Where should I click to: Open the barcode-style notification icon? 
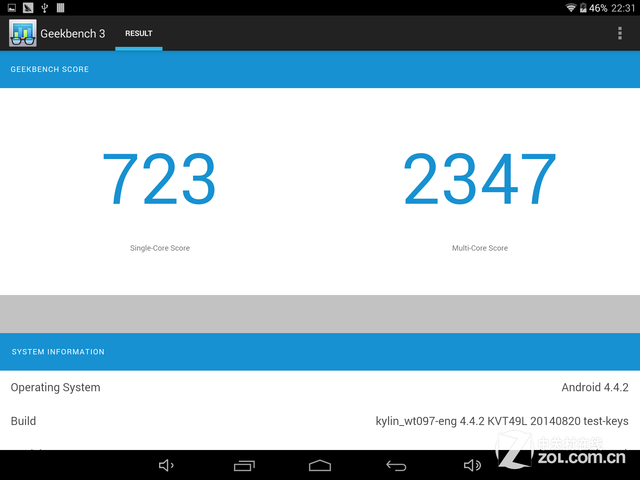(x=60, y=8)
